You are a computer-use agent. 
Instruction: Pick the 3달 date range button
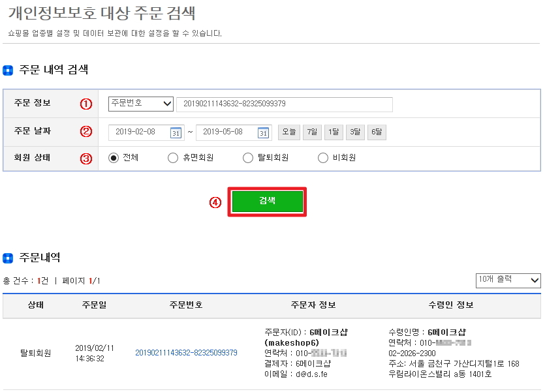(x=355, y=132)
